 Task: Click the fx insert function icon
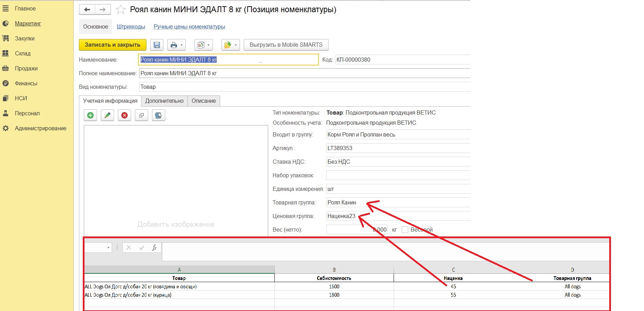coord(154,248)
